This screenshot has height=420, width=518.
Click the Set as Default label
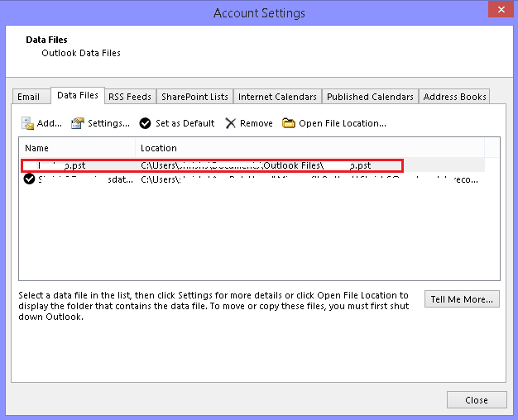pyautogui.click(x=185, y=123)
